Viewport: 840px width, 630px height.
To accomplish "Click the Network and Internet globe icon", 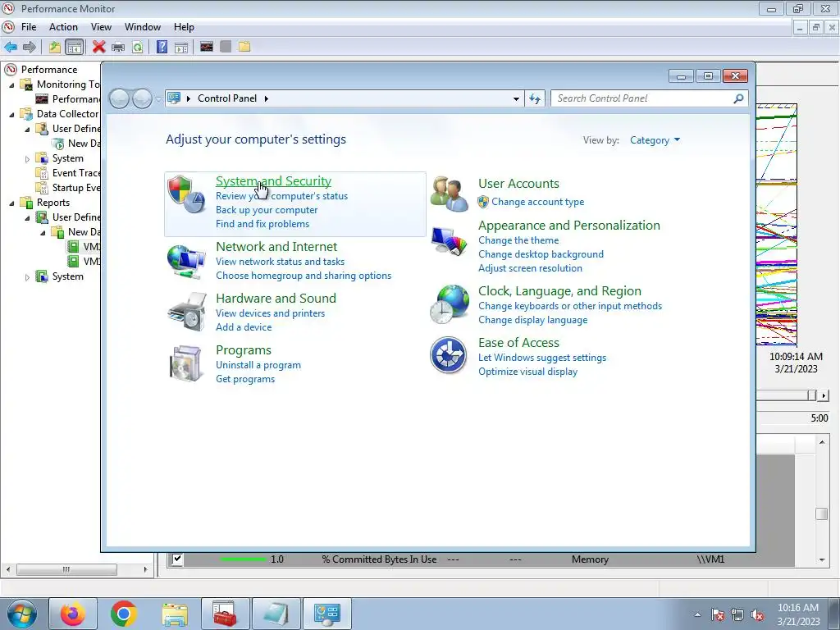I will click(186, 262).
